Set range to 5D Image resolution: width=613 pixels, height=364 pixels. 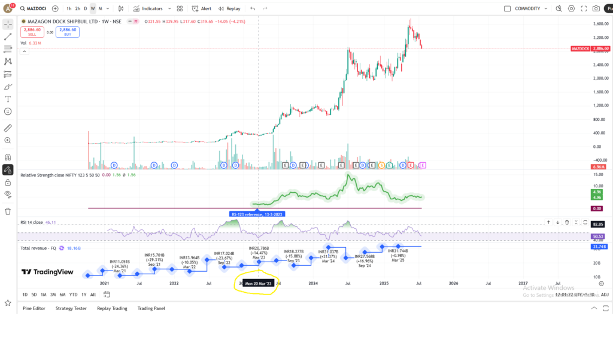34,295
